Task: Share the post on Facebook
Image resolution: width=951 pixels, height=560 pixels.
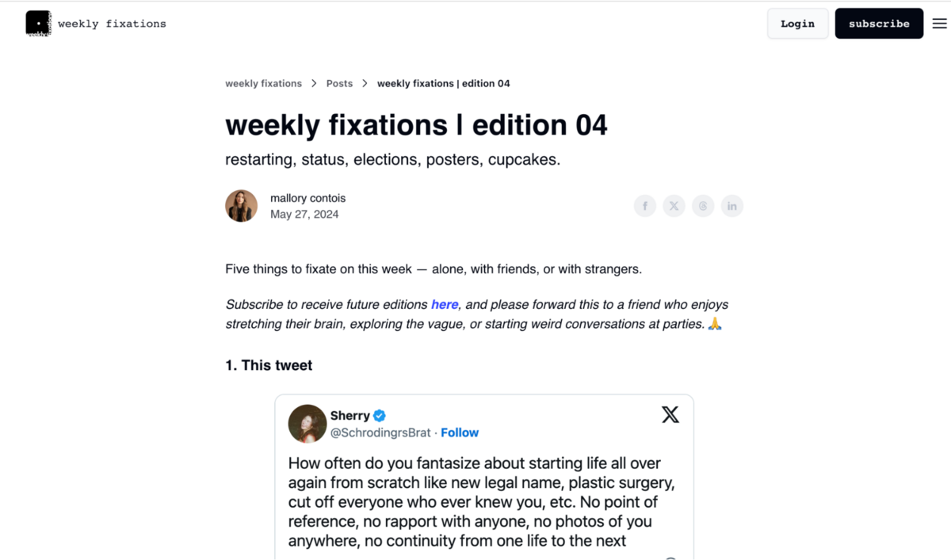Action: [x=644, y=206]
